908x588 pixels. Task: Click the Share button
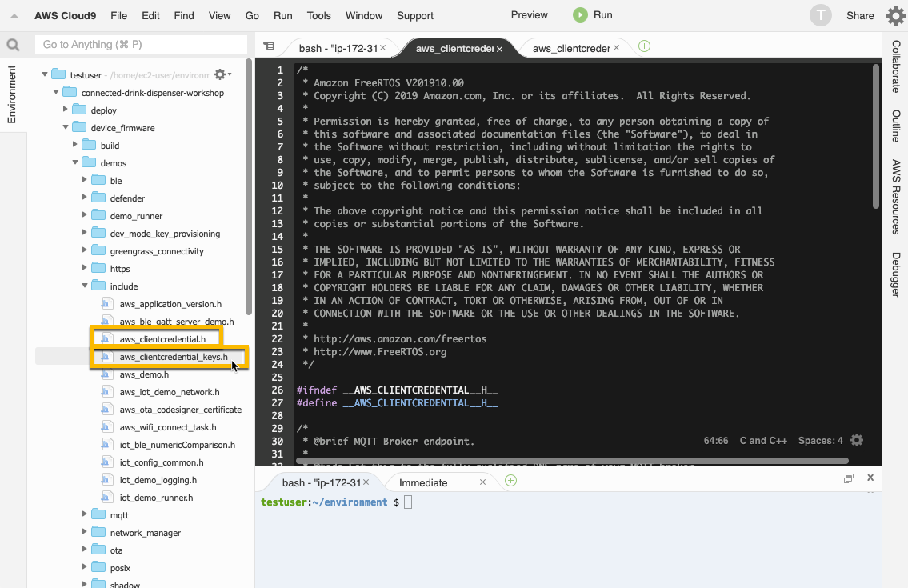pyautogui.click(x=860, y=16)
